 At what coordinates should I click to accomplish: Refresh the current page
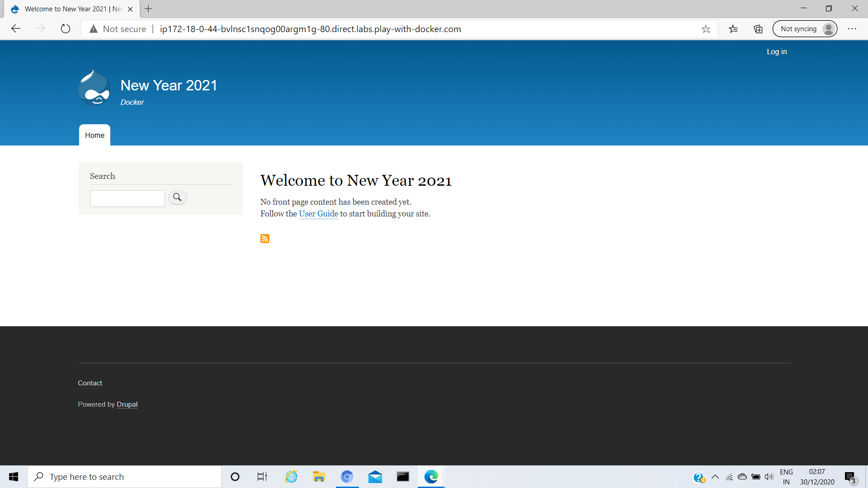click(66, 28)
